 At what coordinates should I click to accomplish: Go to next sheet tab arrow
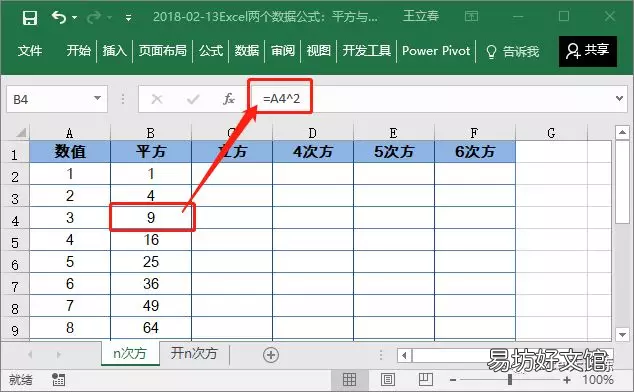point(59,355)
